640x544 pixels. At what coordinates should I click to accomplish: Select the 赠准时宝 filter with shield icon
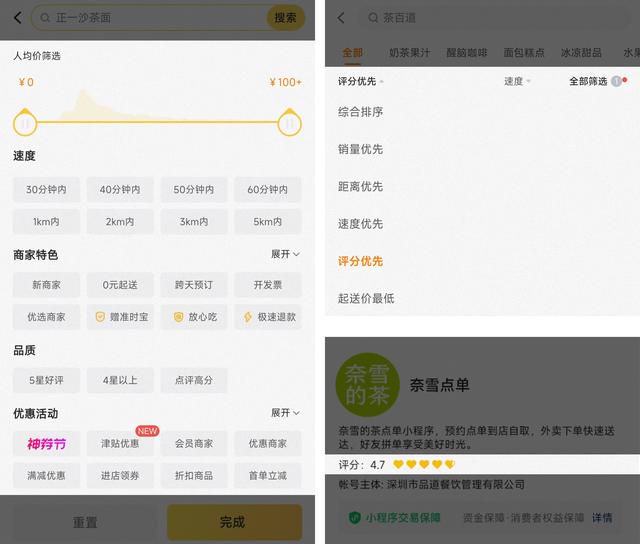tap(120, 317)
